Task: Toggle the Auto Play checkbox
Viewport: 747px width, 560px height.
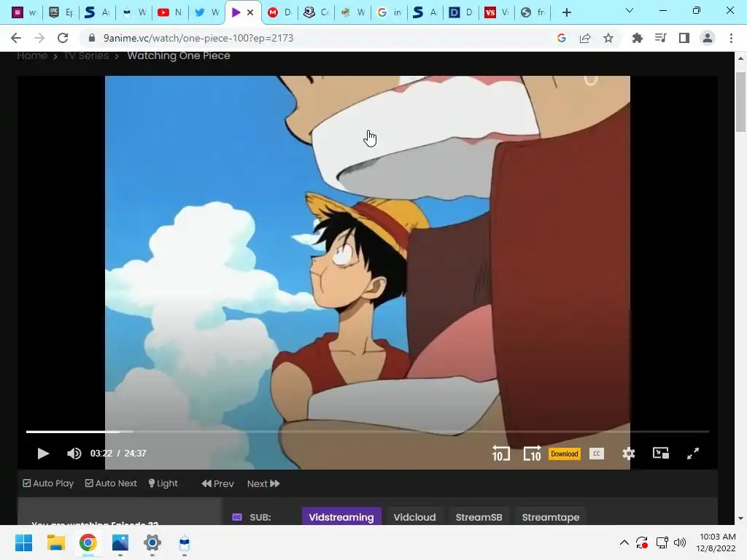Action: (x=48, y=483)
